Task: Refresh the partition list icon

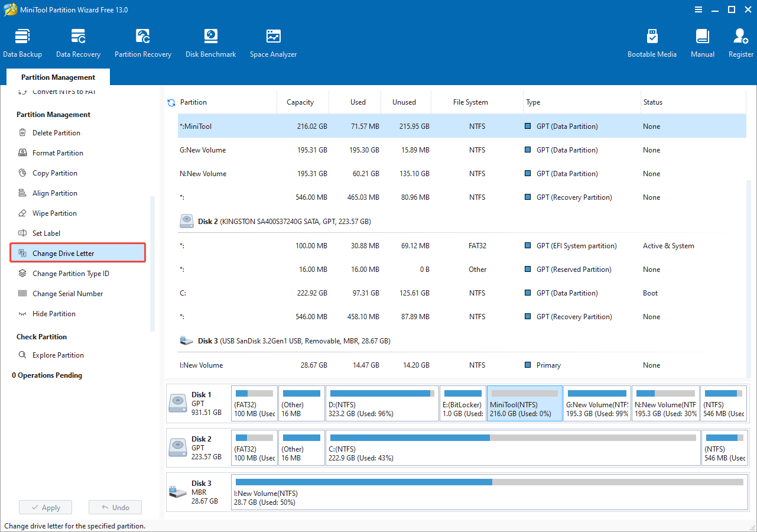Action: pos(171,103)
